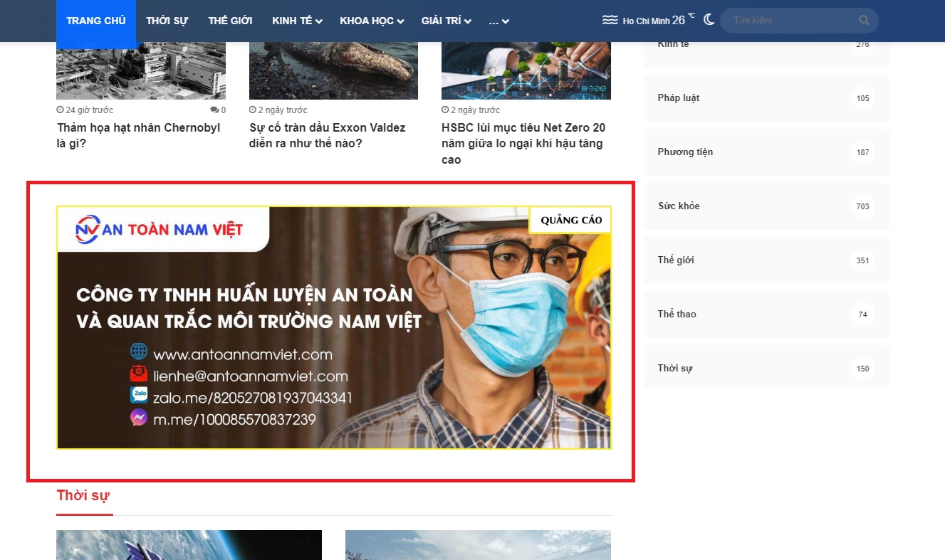Open the second Thời sự thumbnail with sky
This screenshot has width=945, height=560.
[478, 545]
